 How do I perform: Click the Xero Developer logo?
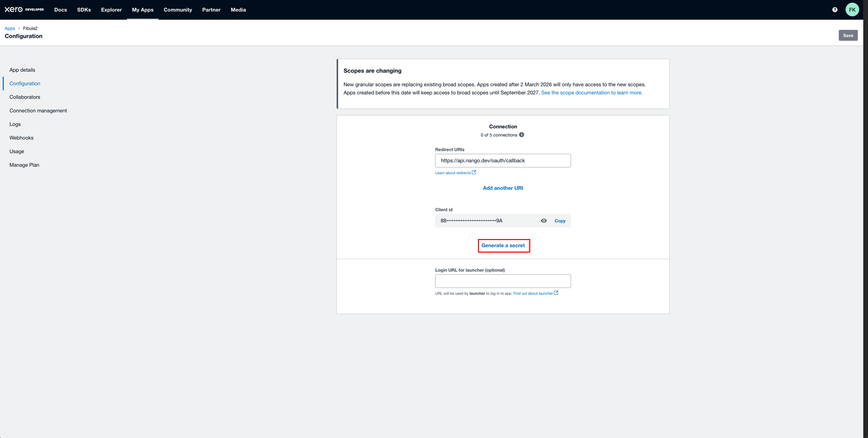(24, 10)
